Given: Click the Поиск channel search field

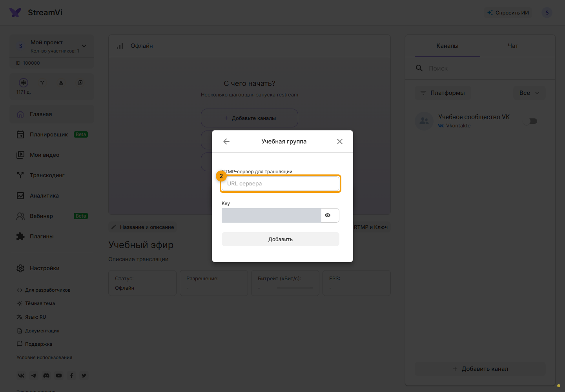Looking at the screenshot, I should (480, 68).
